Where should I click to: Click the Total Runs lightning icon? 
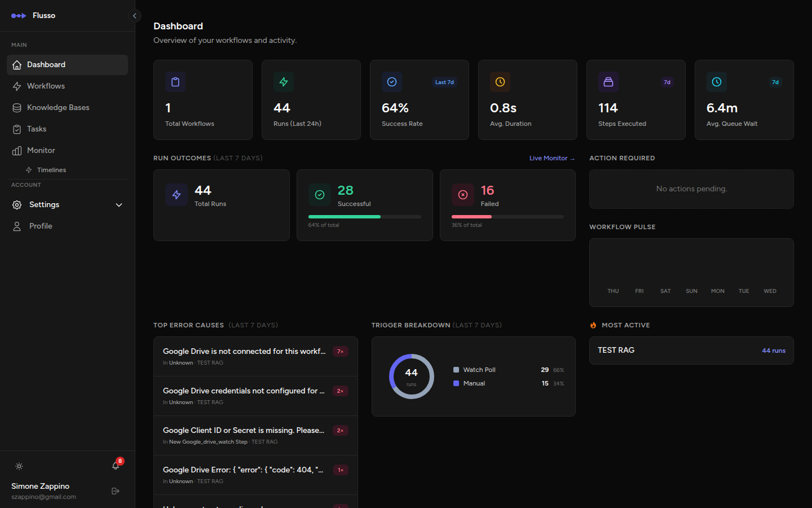pos(176,195)
